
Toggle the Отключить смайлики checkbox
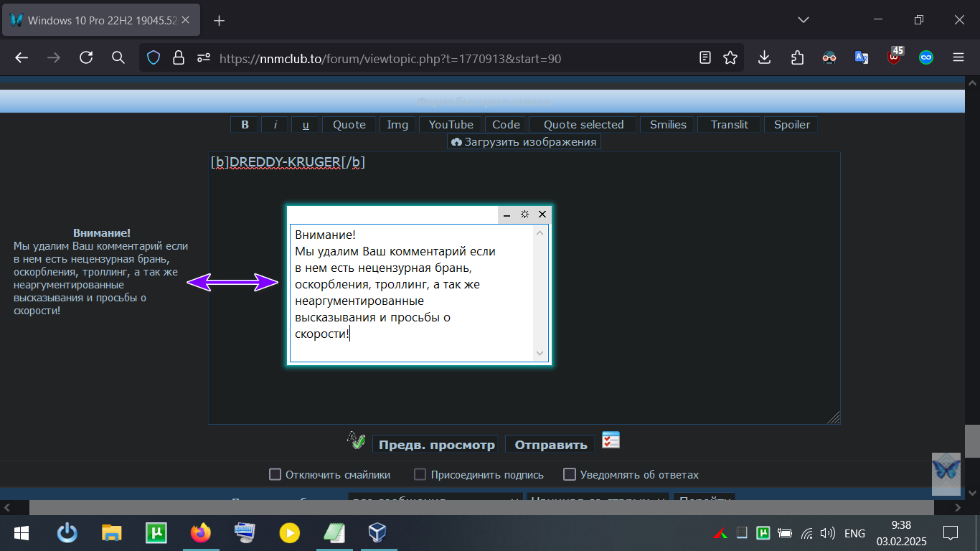275,474
